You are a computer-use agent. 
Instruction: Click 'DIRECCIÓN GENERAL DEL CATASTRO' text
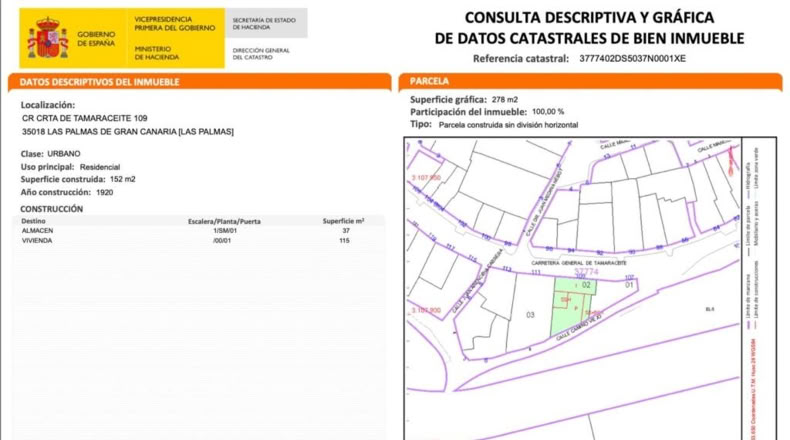(x=261, y=54)
